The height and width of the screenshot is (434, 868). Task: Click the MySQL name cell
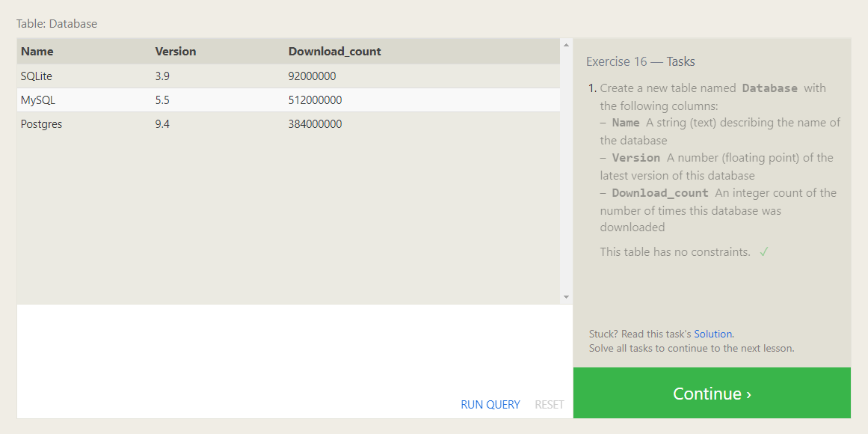[37, 100]
